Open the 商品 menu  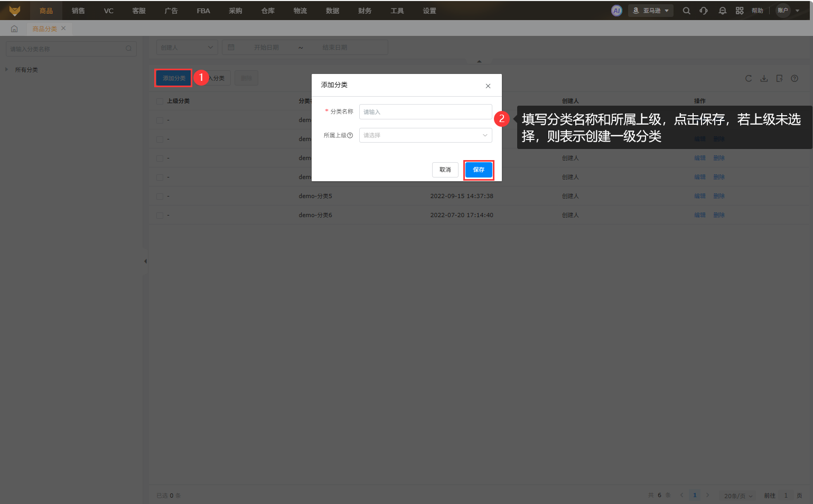tap(46, 11)
